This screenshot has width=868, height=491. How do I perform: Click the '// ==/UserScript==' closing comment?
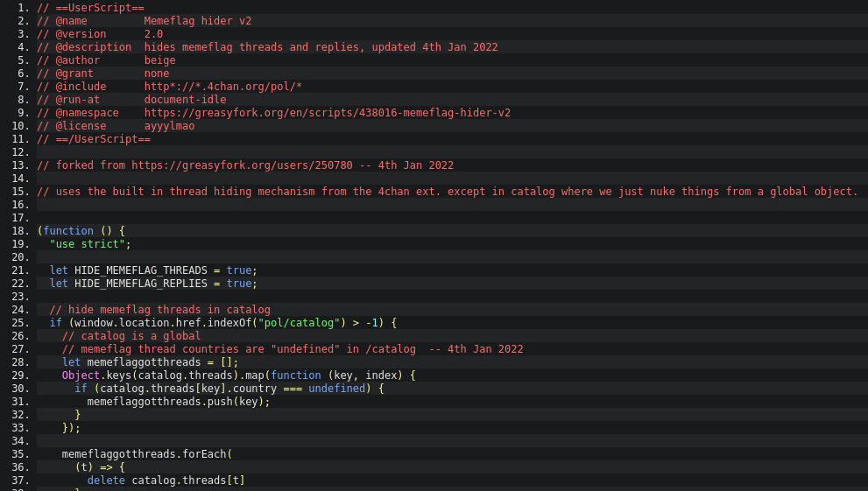tap(94, 139)
